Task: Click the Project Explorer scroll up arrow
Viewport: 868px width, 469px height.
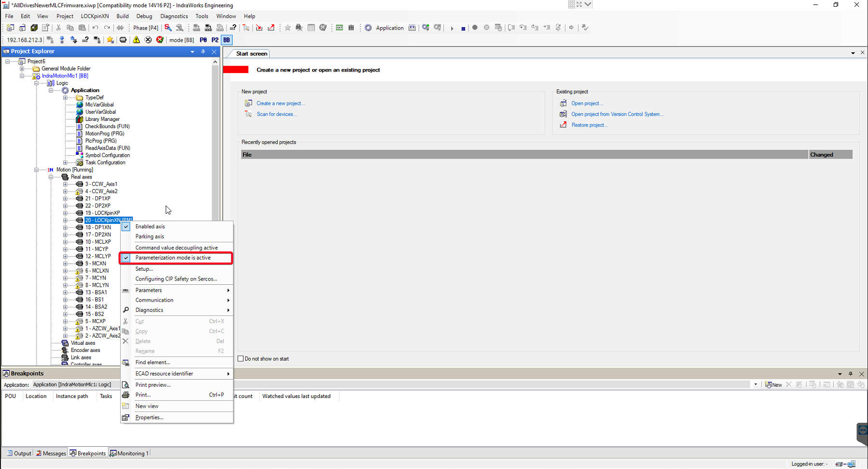Action: click(215, 62)
